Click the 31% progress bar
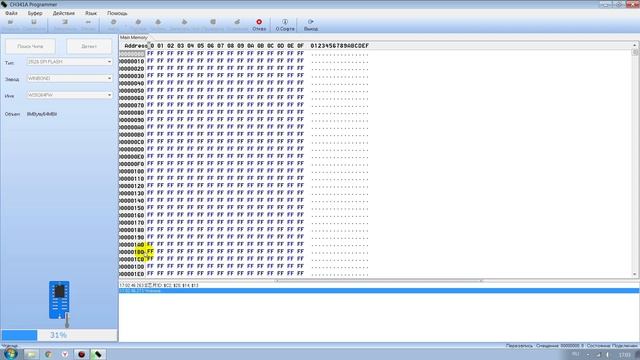The width and height of the screenshot is (640, 360). pos(59,335)
